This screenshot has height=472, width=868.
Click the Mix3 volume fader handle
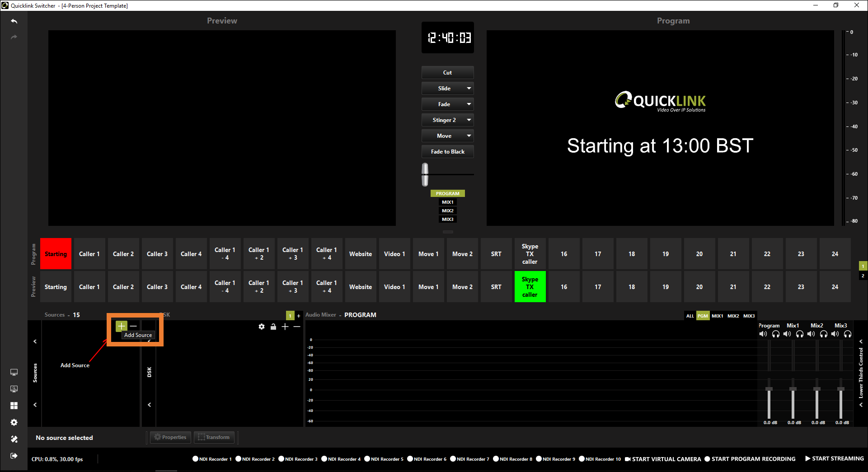coord(840,389)
